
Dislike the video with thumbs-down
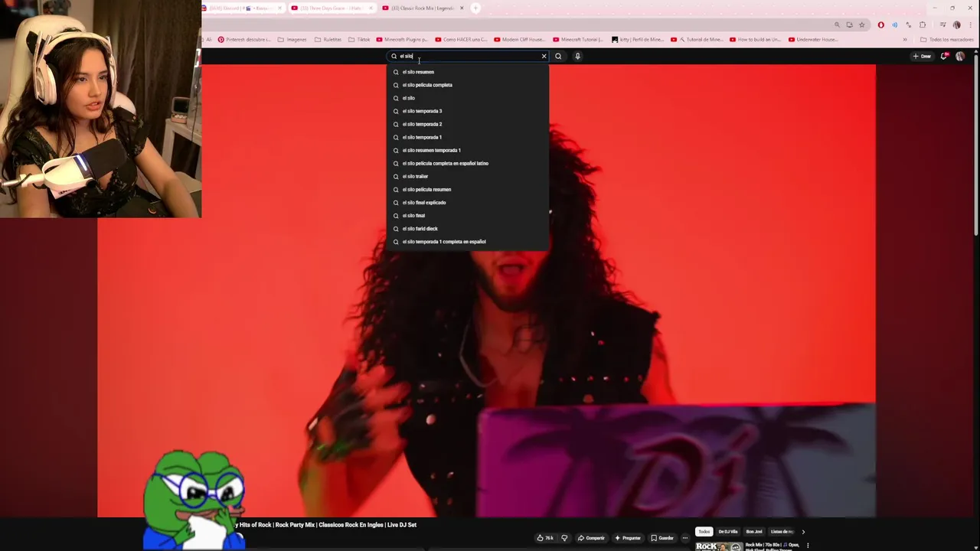tap(564, 538)
